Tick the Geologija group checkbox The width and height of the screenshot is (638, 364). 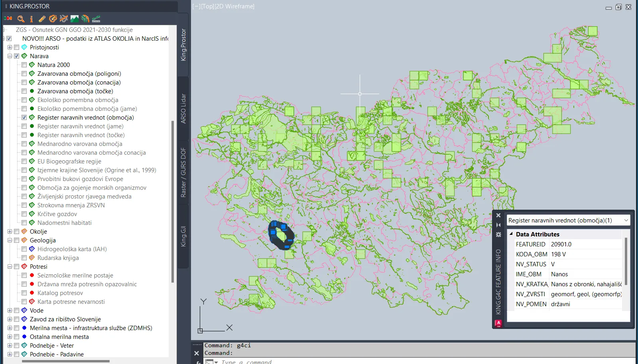click(17, 240)
